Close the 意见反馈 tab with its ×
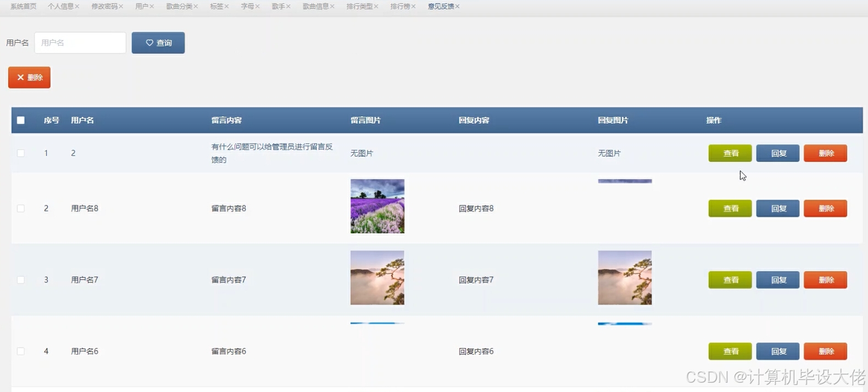Image resolution: width=868 pixels, height=392 pixels. (457, 7)
